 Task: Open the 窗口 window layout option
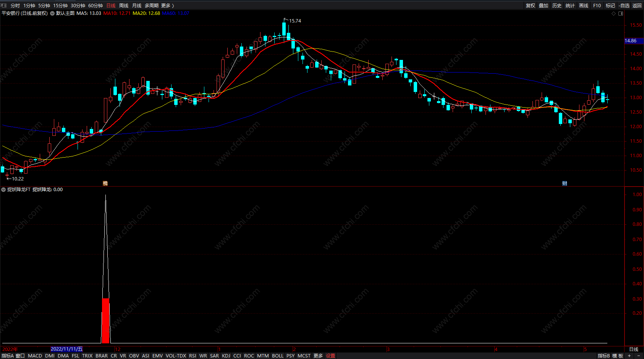pyautogui.click(x=20, y=356)
